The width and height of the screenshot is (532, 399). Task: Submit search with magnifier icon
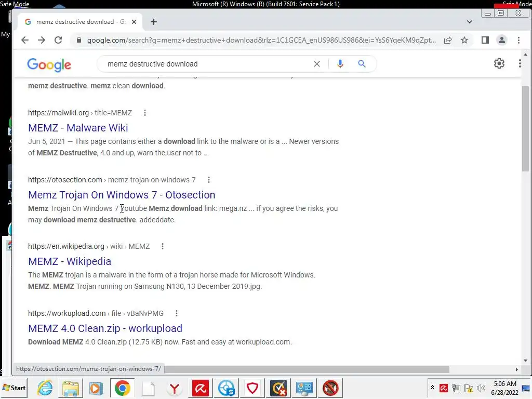[x=362, y=64]
